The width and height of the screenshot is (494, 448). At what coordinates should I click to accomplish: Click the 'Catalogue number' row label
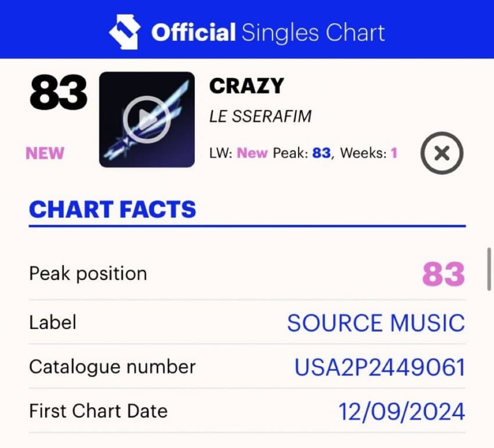[112, 367]
